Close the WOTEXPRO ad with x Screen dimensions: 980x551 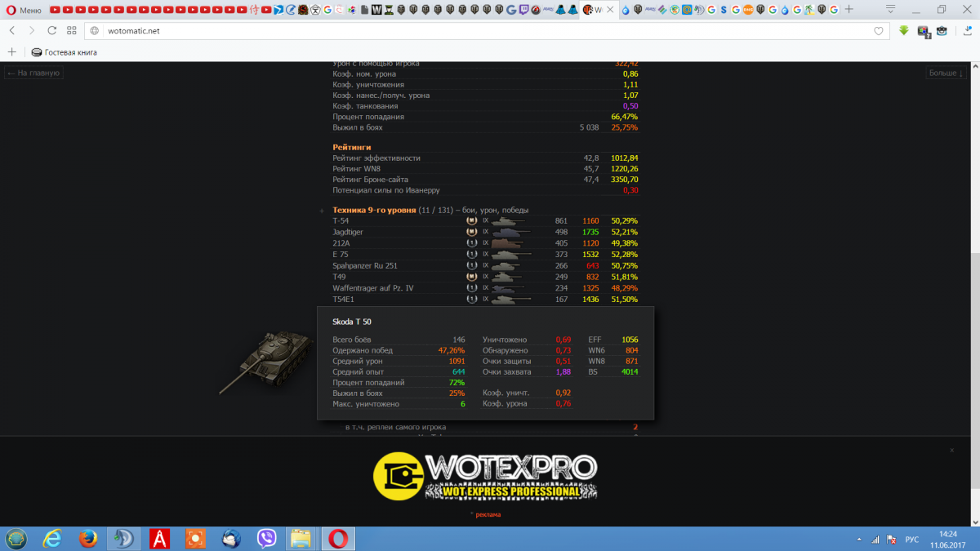[x=951, y=450]
